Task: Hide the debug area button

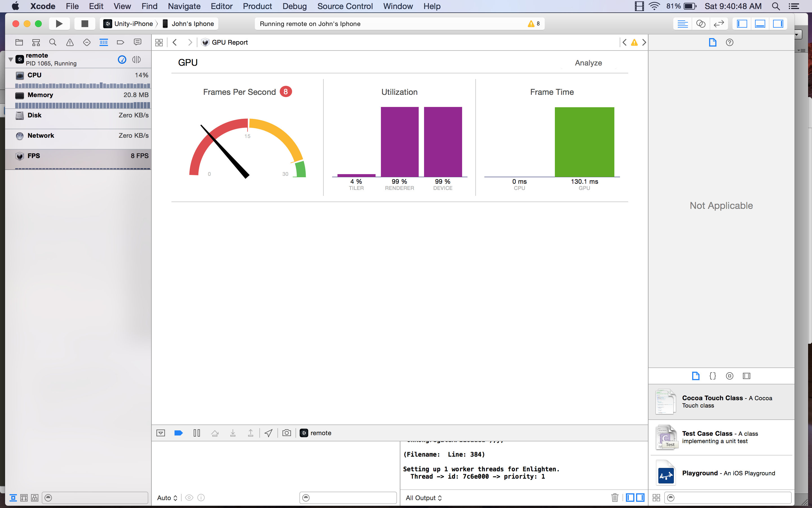Action: tap(161, 433)
